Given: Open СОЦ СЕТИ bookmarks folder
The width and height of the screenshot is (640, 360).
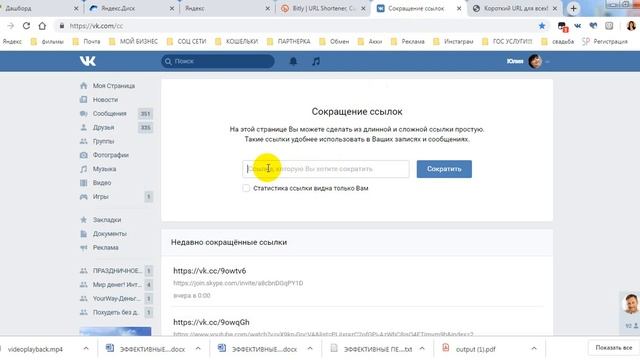Looking at the screenshot, I should [x=187, y=41].
